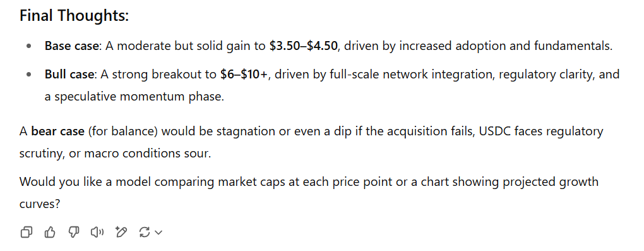Image resolution: width=644 pixels, height=251 pixels.
Task: Click the bold bear case text
Action: pos(58,132)
